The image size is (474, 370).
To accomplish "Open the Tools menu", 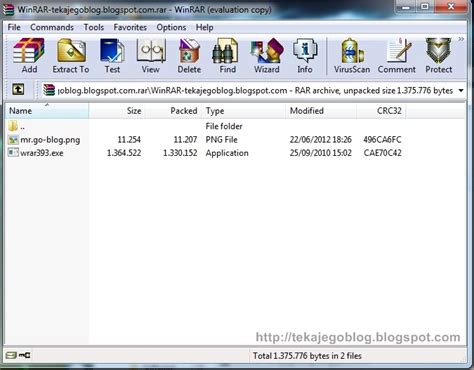I will pos(94,27).
